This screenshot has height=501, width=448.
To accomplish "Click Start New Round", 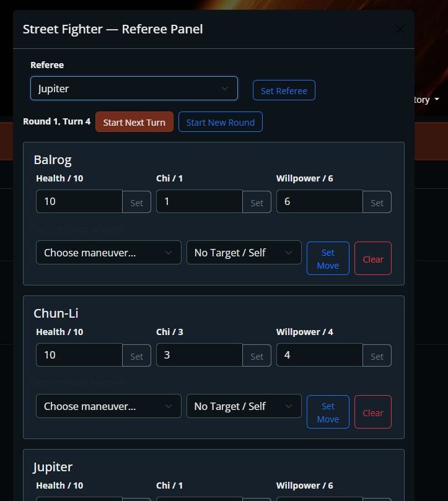I will [221, 122].
